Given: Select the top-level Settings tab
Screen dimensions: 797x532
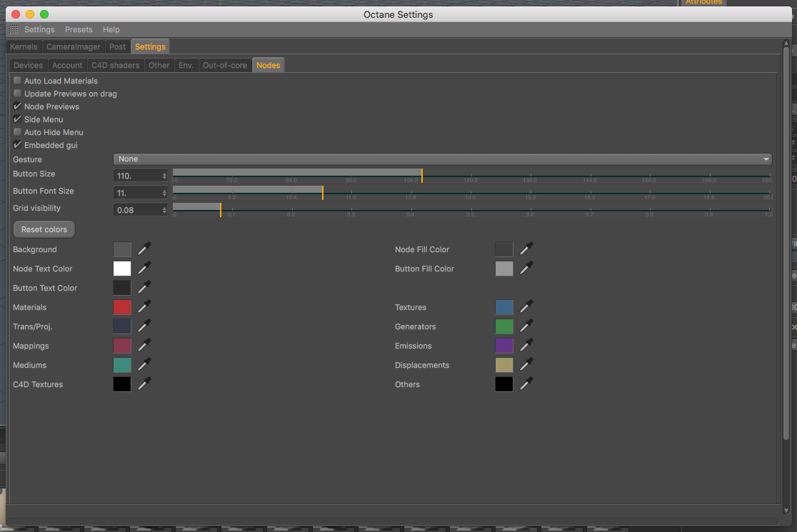Looking at the screenshot, I should 150,46.
